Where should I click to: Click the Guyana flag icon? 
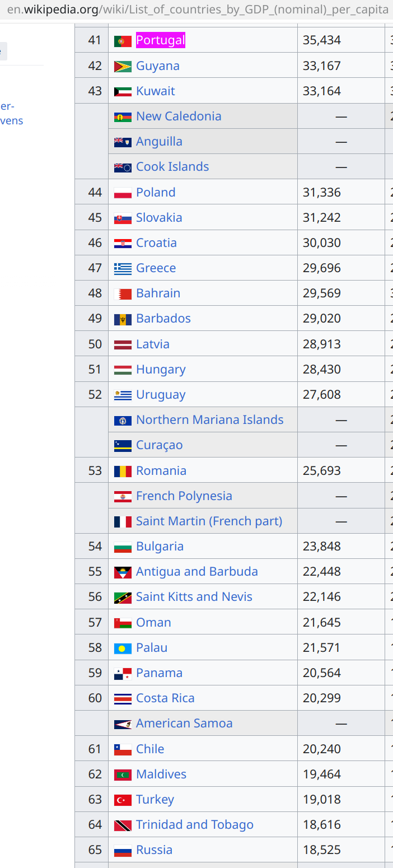[x=123, y=66]
